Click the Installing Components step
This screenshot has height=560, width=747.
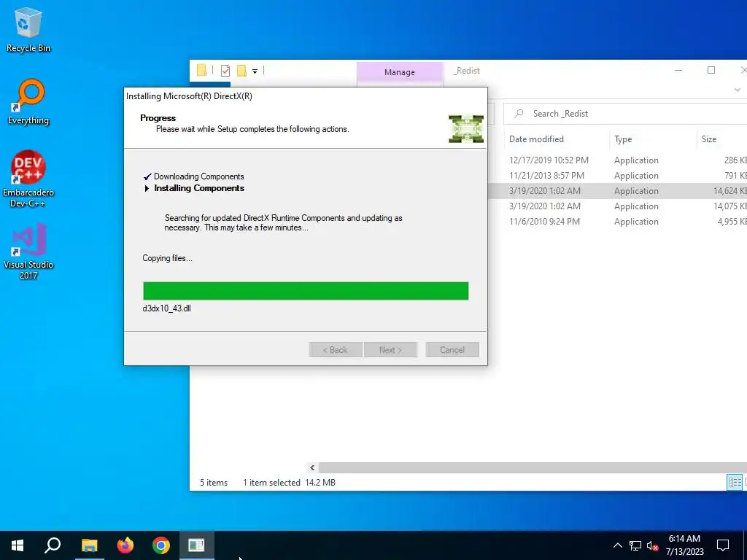click(199, 189)
